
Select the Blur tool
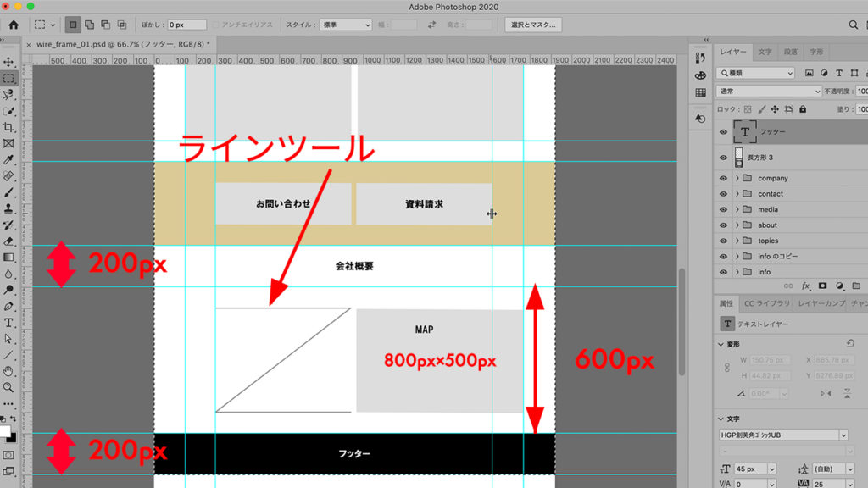click(x=8, y=274)
